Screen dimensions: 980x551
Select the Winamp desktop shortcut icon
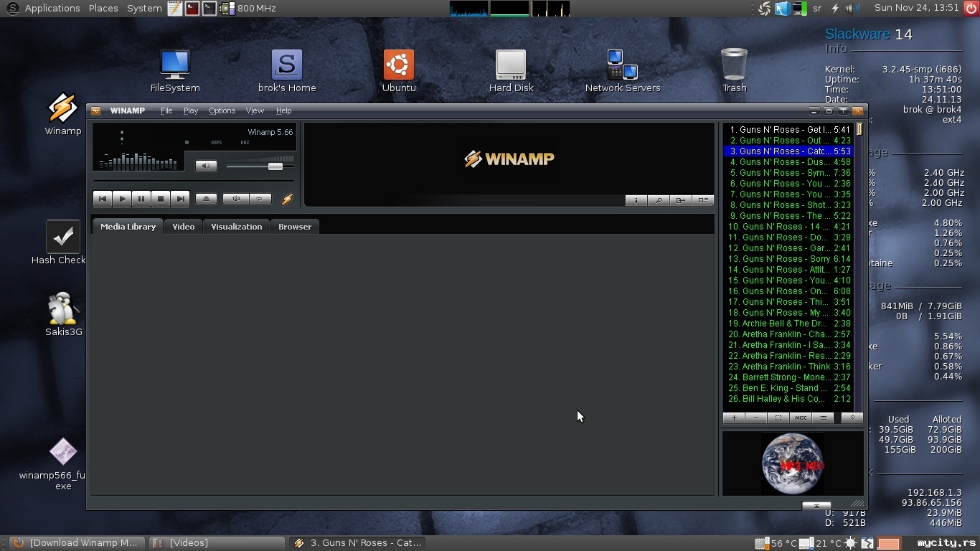click(63, 114)
